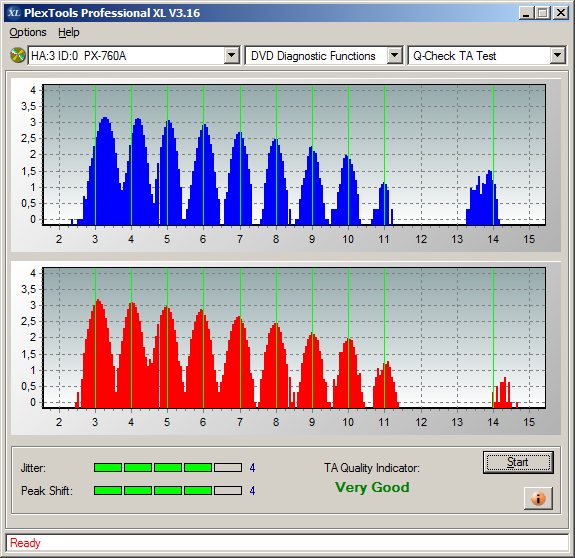Viewport: 575px width, 558px height.
Task: Maximize the PlexTools window
Action: 543,13
